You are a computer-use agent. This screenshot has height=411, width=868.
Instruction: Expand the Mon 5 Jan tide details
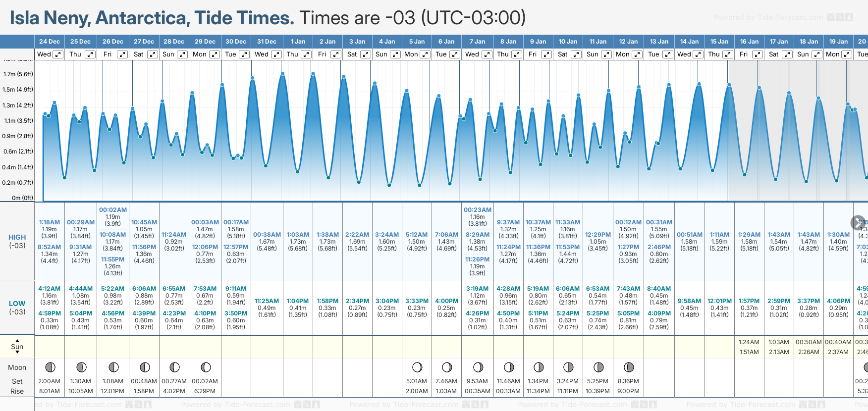click(425, 54)
